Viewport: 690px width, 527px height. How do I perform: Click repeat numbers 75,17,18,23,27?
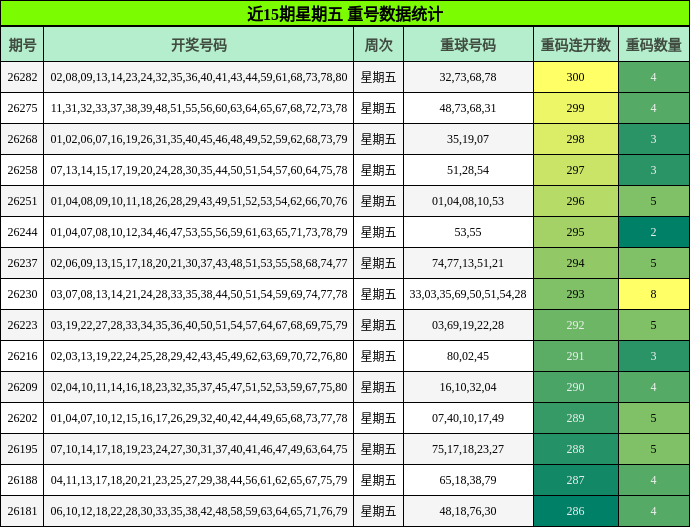tap(468, 449)
